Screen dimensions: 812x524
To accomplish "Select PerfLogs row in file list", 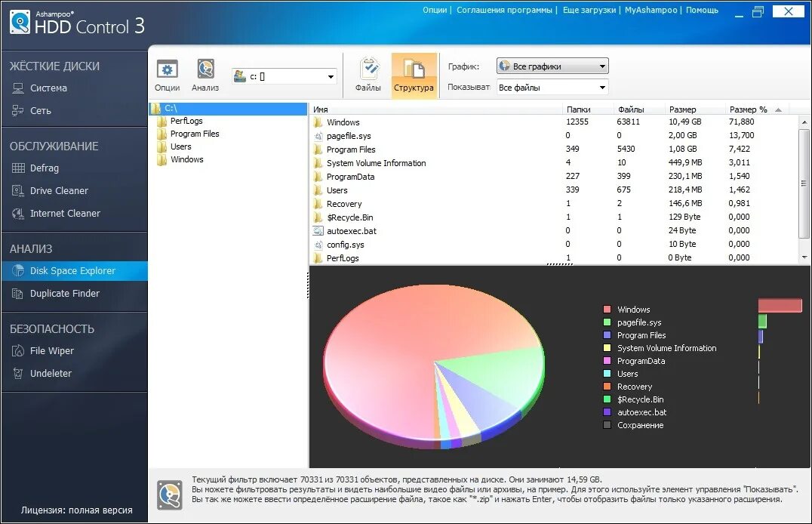I will click(x=554, y=258).
